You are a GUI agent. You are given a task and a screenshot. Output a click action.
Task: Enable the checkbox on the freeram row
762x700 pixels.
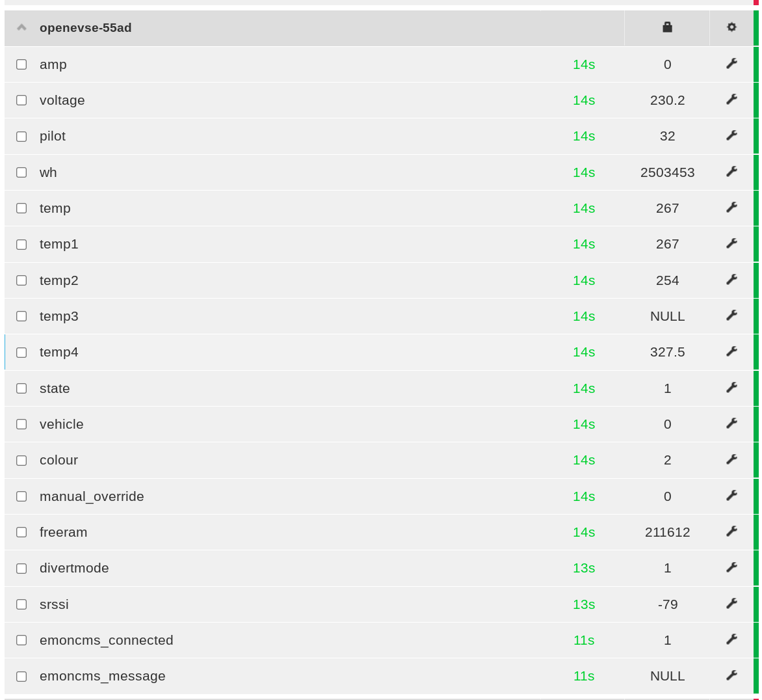coord(21,532)
